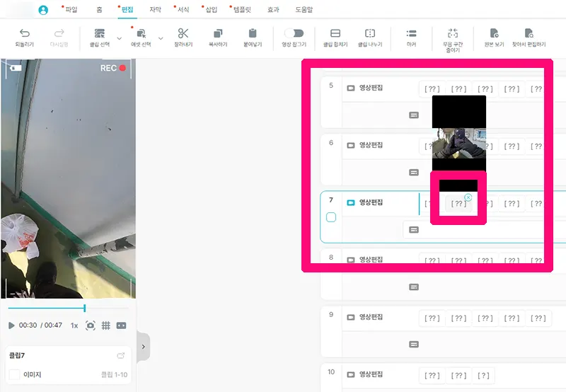Undo with the 되돌리기 button
This screenshot has height=392, width=566.
tap(25, 38)
